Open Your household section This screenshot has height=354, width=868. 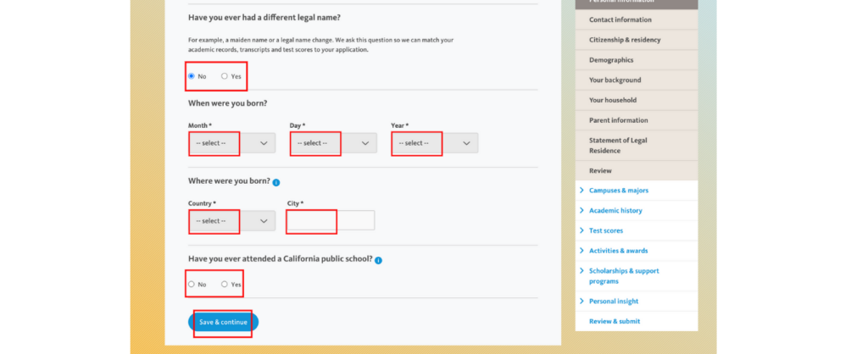pos(637,100)
